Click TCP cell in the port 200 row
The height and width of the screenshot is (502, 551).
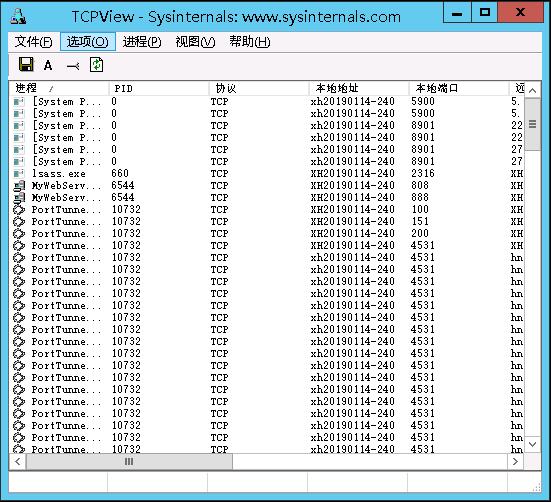(x=219, y=234)
